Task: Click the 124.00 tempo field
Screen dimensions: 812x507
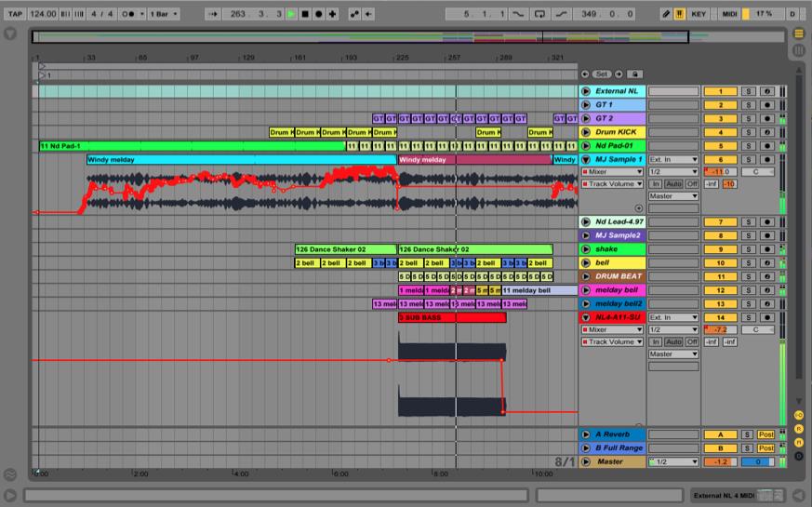Action: pyautogui.click(x=43, y=14)
